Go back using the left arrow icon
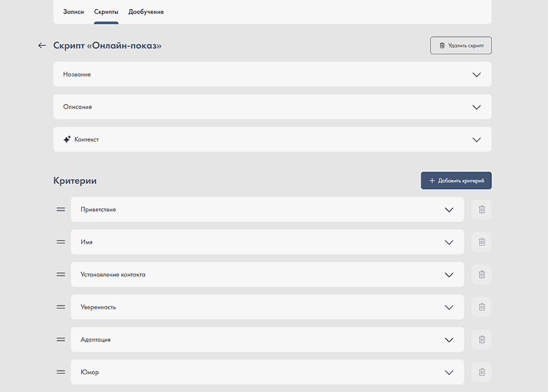548x392 pixels. point(42,45)
